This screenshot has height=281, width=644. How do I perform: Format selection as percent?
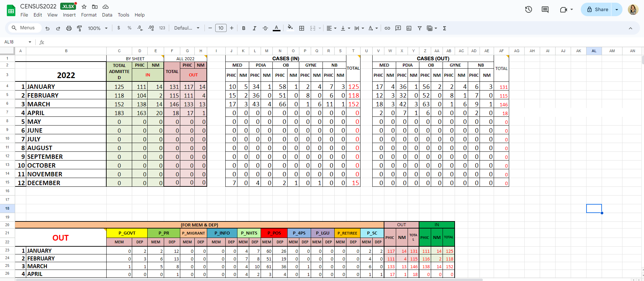click(x=129, y=28)
